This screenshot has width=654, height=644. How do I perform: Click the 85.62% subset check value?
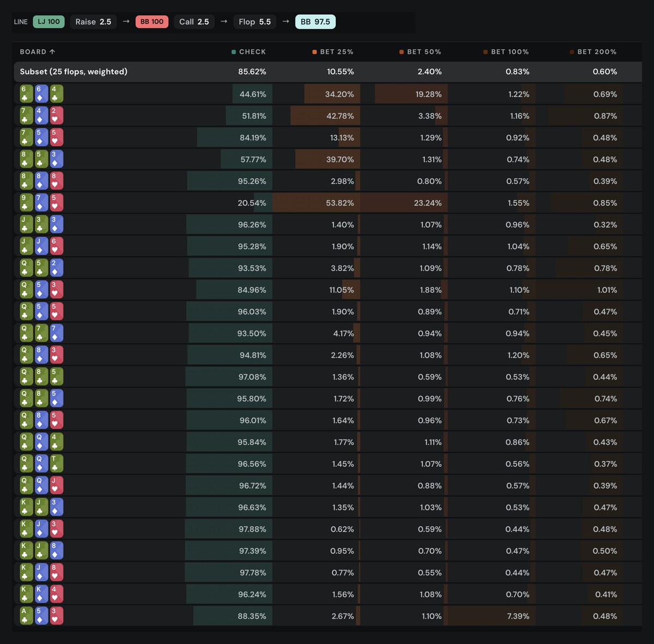252,71
